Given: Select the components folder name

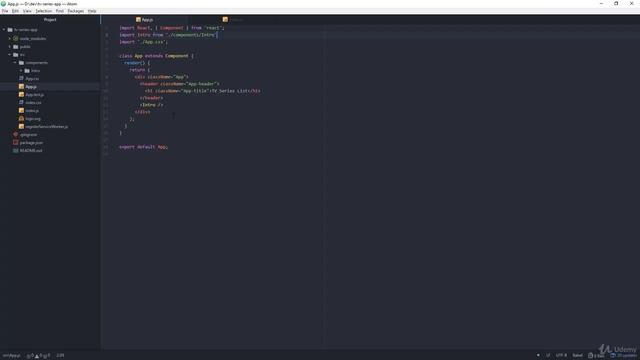Looking at the screenshot, I should tap(37, 63).
